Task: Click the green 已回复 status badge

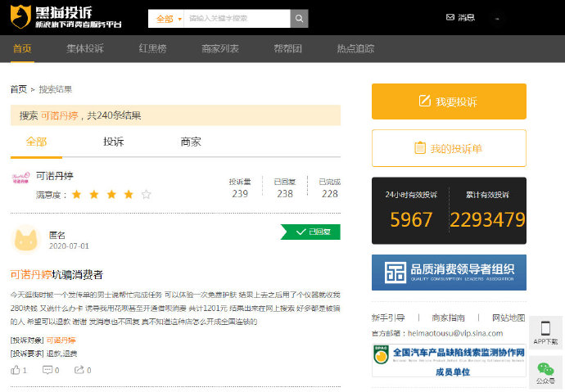Action: (x=310, y=232)
